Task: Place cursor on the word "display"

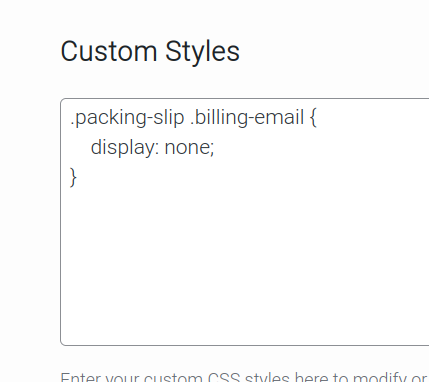Action: 122,148
